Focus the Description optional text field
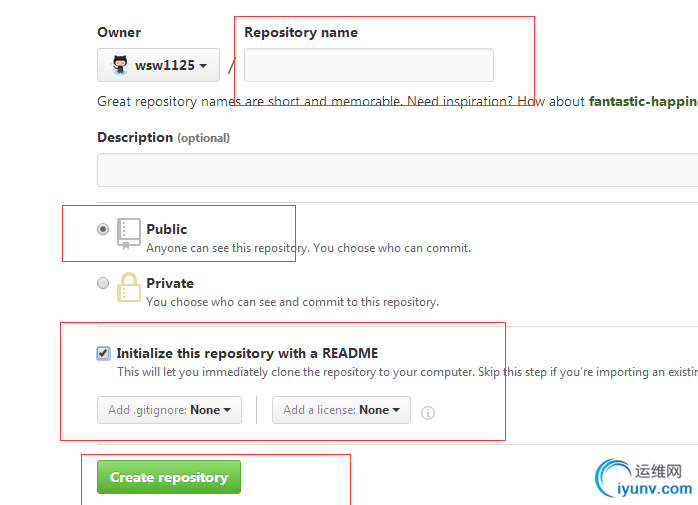The image size is (698, 505). tap(398, 170)
